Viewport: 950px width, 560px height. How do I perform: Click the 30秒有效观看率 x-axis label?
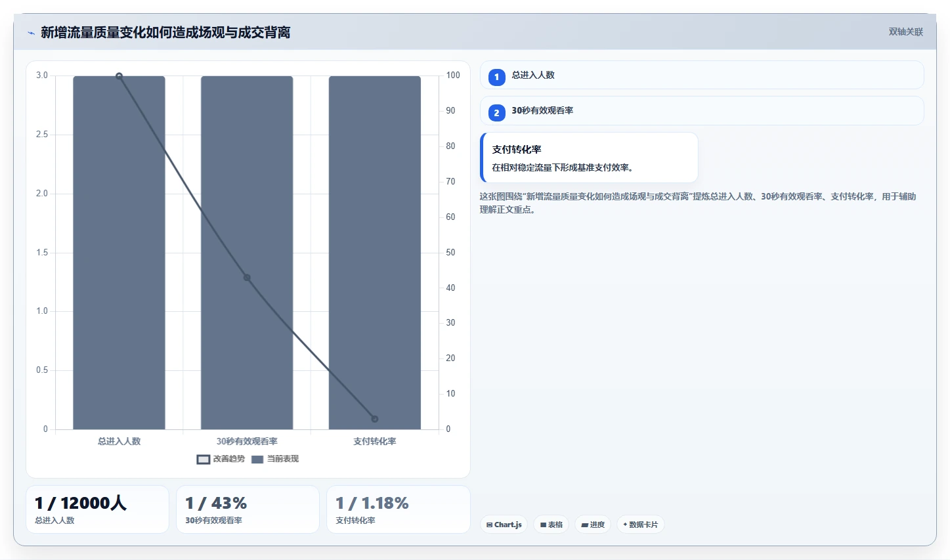(x=247, y=441)
